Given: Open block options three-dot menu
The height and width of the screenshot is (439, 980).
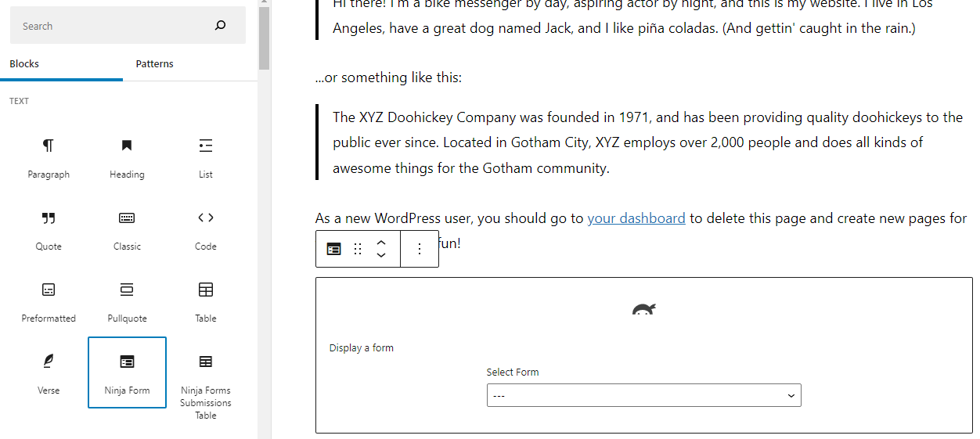Looking at the screenshot, I should tap(420, 249).
